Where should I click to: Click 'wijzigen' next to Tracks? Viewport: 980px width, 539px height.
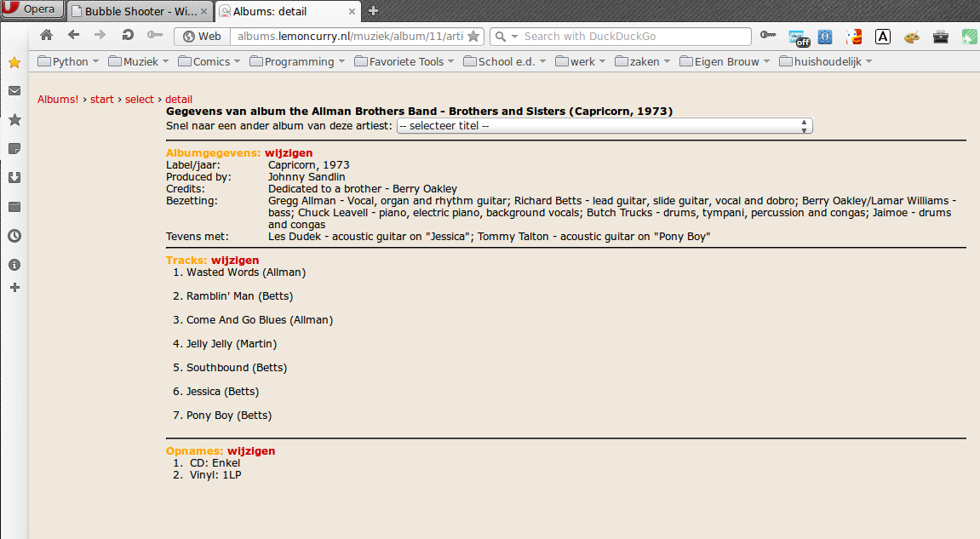[x=235, y=261]
